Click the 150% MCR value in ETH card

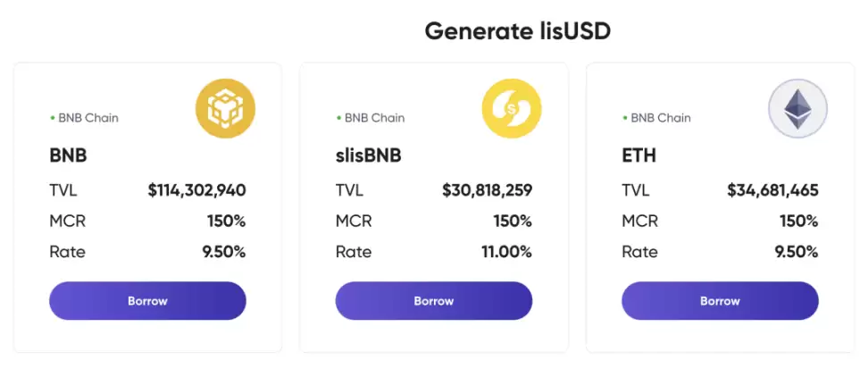click(798, 221)
